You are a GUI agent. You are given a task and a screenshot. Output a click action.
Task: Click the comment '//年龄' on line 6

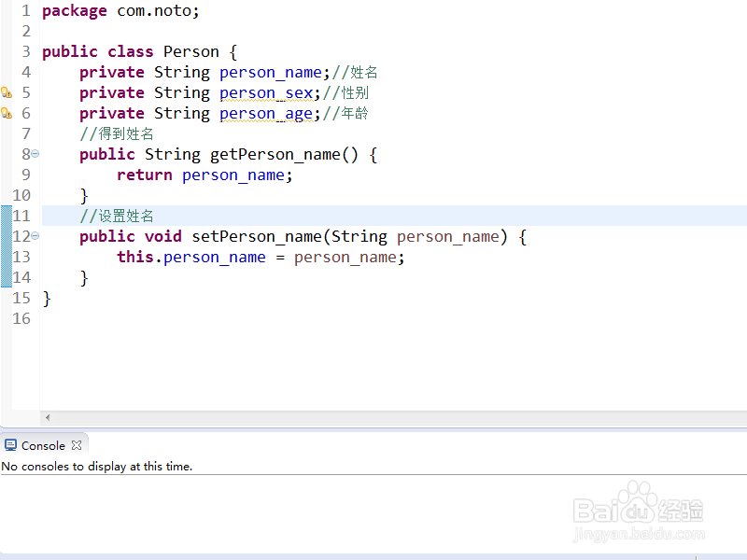345,113
